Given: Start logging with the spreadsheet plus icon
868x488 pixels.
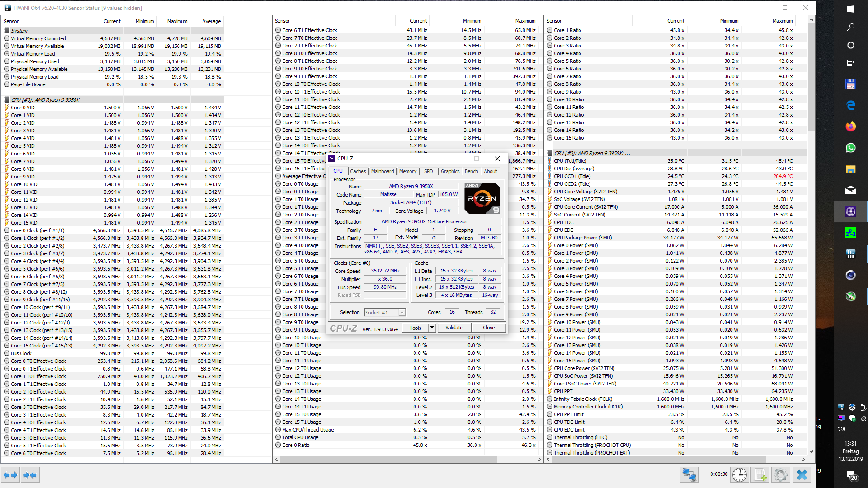Looking at the screenshot, I should (760, 475).
